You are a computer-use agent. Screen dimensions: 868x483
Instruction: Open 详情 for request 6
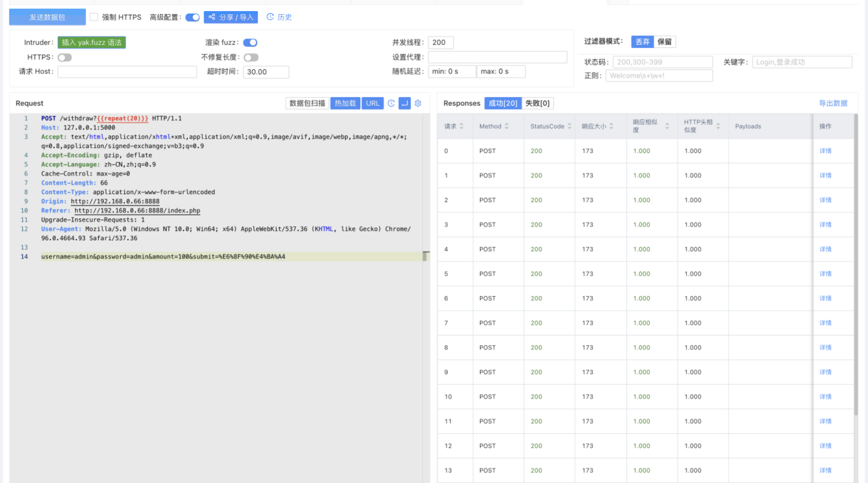[825, 298]
